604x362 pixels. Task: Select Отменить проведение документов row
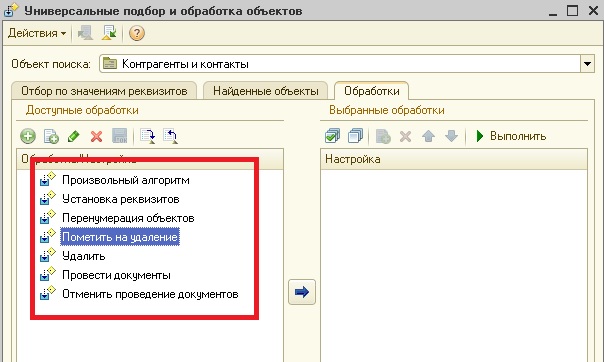click(150, 294)
